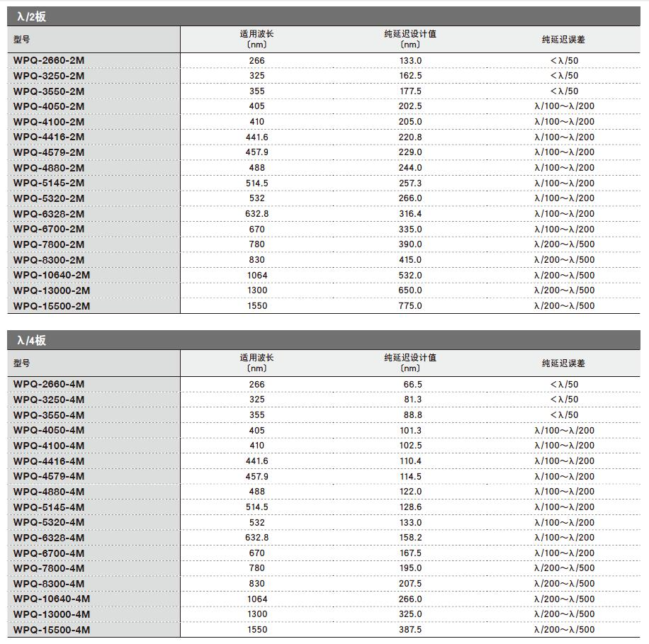Click model number WPQ-2660-2M
This screenshot has width=649, height=644.
49,61
